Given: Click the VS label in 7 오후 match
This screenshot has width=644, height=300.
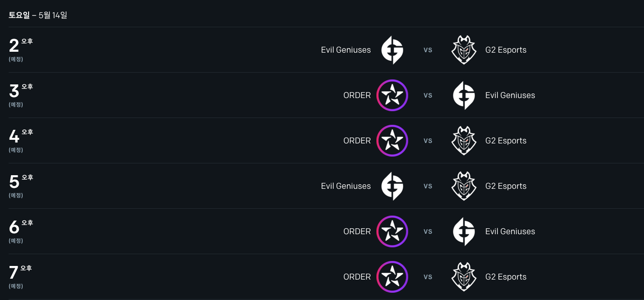Looking at the screenshot, I should coord(428,277).
